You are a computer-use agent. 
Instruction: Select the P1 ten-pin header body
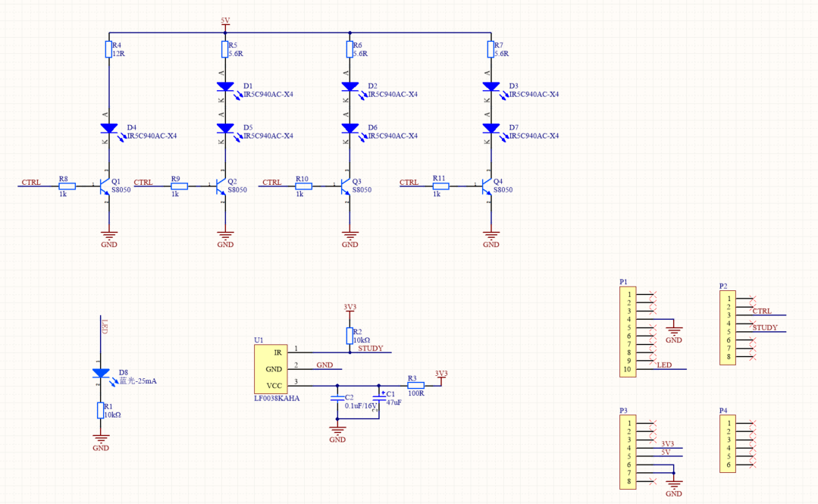click(628, 332)
